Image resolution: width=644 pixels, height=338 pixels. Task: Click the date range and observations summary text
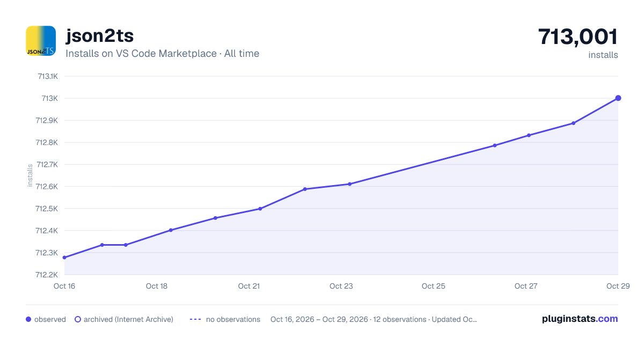click(x=374, y=319)
